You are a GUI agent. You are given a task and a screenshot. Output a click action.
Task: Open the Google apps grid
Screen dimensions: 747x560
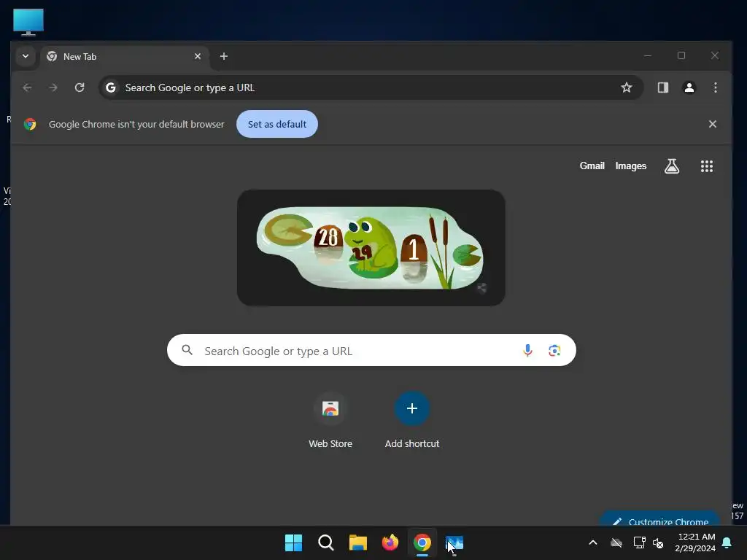(707, 166)
